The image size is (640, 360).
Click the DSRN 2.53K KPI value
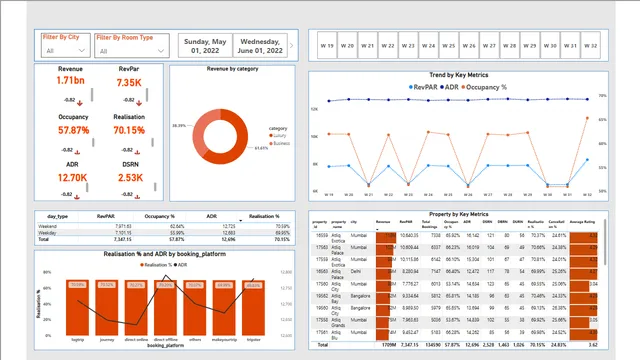click(131, 178)
